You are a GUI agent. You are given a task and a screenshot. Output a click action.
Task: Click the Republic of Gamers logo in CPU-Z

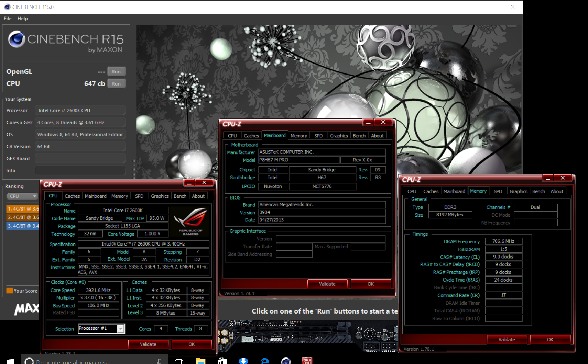[x=191, y=221]
